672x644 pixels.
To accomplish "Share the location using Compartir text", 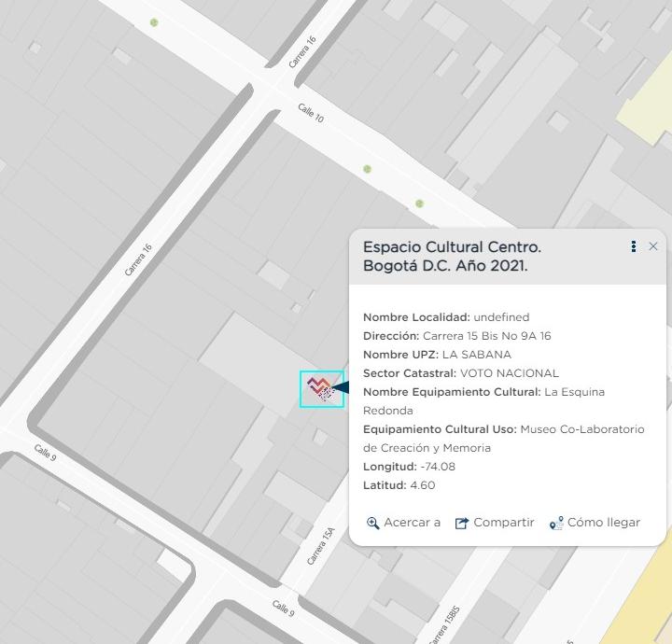I will click(503, 523).
